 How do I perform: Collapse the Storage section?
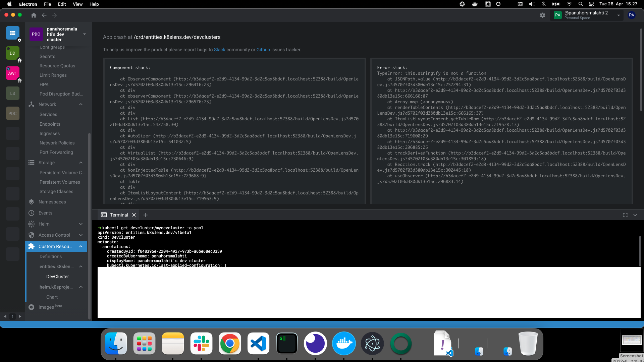click(81, 163)
